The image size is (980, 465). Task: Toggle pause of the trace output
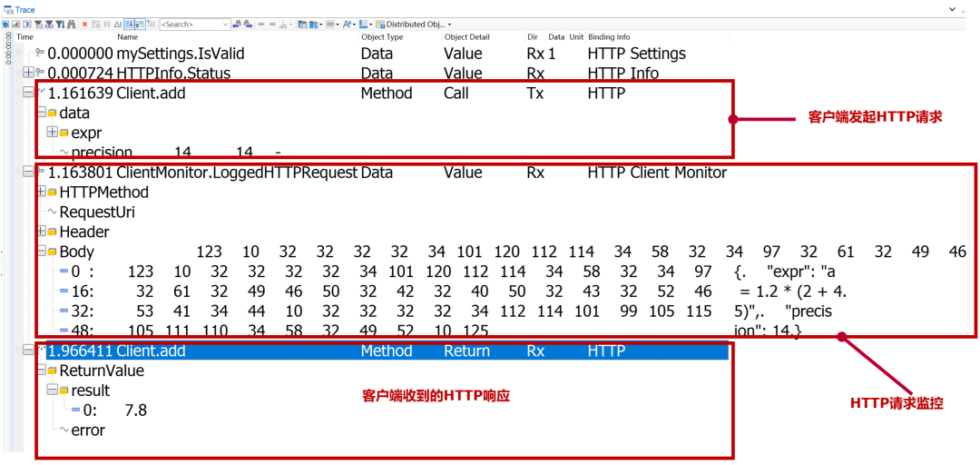107,25
